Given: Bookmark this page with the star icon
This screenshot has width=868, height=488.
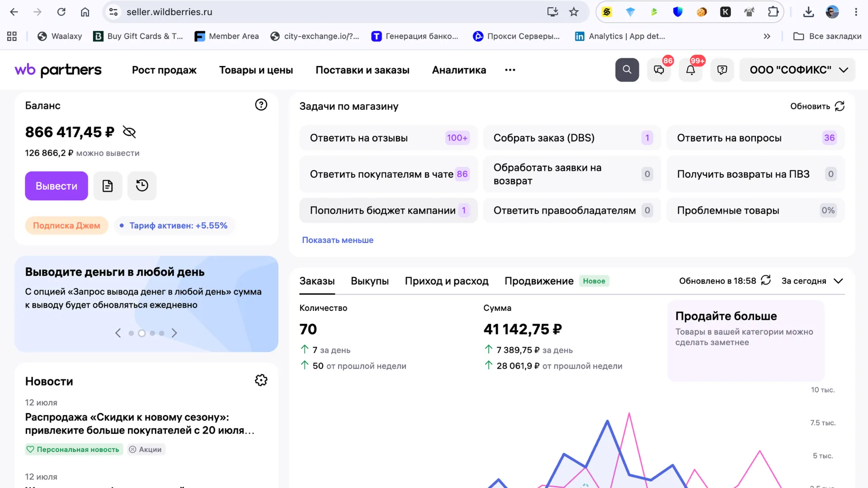Looking at the screenshot, I should (574, 12).
